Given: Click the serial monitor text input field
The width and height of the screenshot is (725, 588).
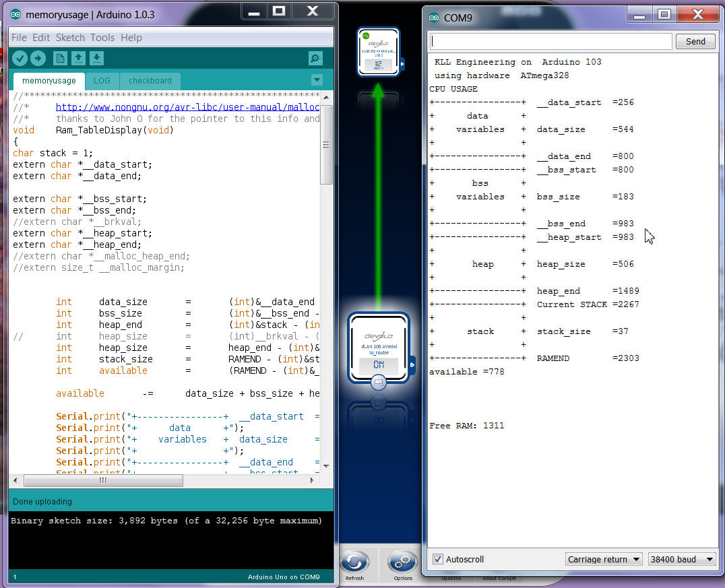Looking at the screenshot, I should pyautogui.click(x=550, y=41).
